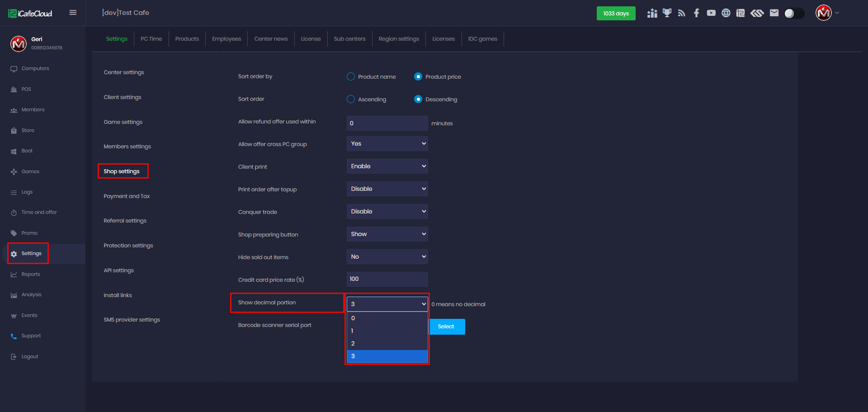Toggle the hamburger sidebar menu

point(73,13)
